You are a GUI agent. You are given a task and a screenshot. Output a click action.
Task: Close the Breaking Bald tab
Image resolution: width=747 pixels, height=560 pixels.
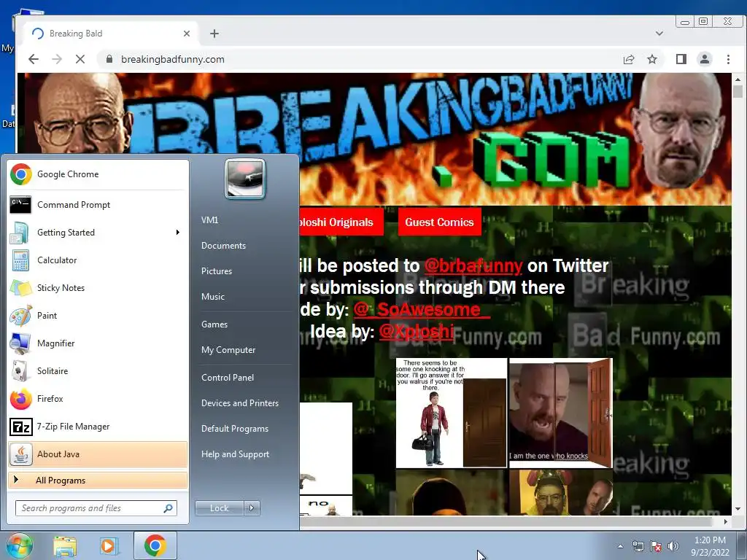(187, 34)
